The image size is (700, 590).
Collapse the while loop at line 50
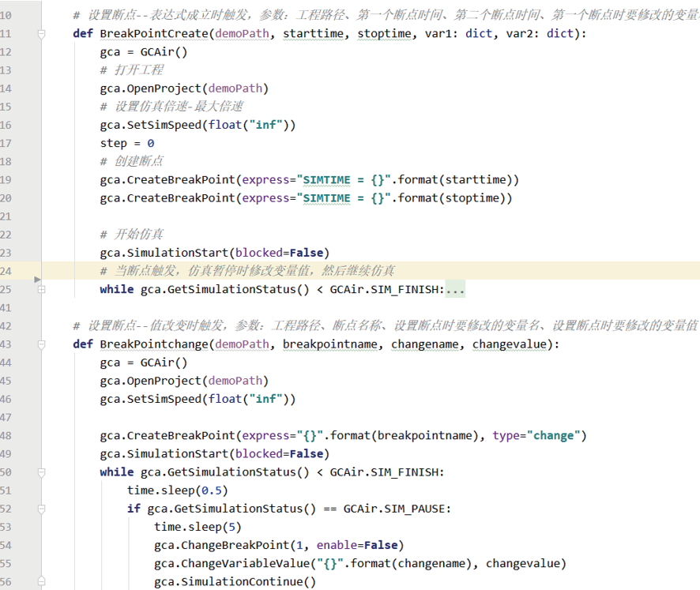pyautogui.click(x=41, y=472)
